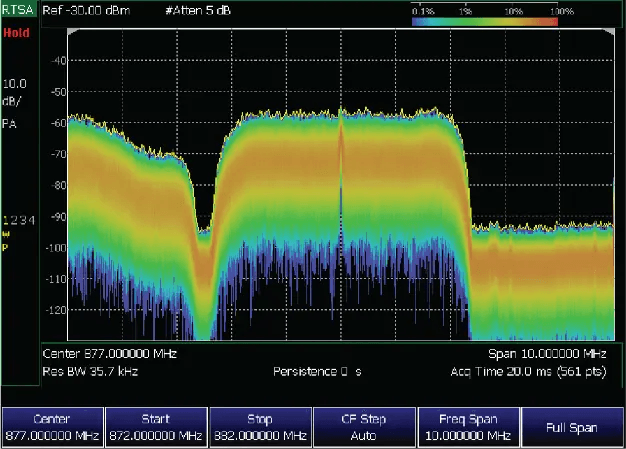Screen dimensions: 626x449
Task: Click the red Hold status indicator
Action: coord(16,32)
